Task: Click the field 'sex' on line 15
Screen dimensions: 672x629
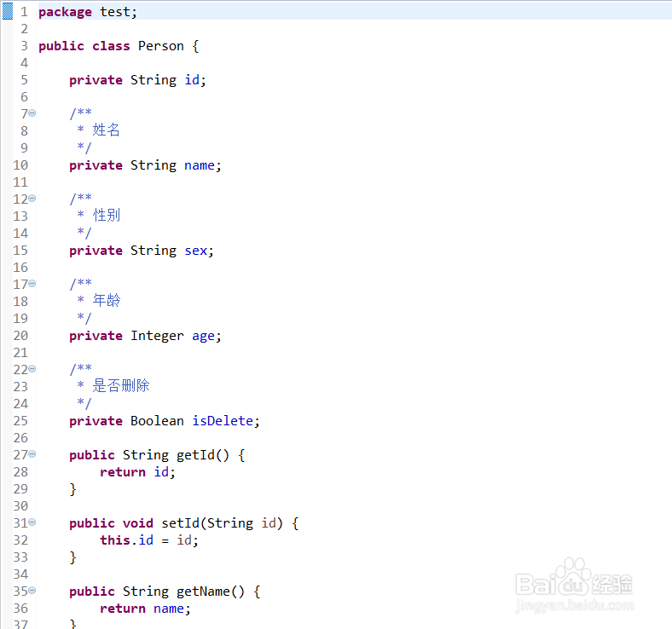Action: point(196,251)
